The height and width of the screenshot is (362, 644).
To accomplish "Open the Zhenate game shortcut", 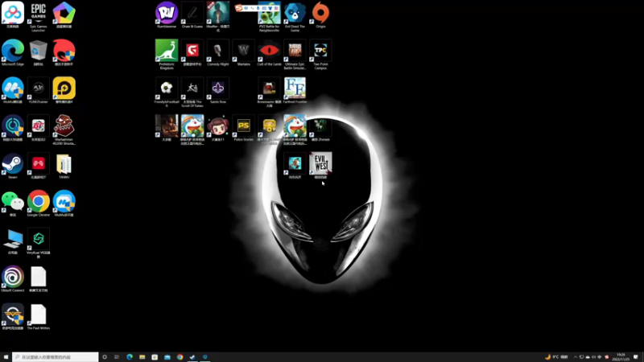I will point(320,126).
